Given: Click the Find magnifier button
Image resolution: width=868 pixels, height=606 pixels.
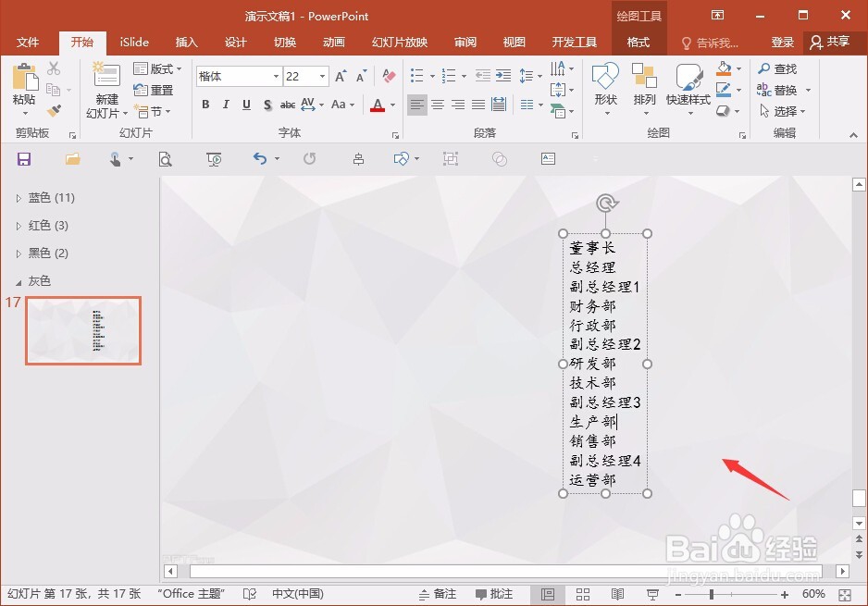Looking at the screenshot, I should (777, 68).
